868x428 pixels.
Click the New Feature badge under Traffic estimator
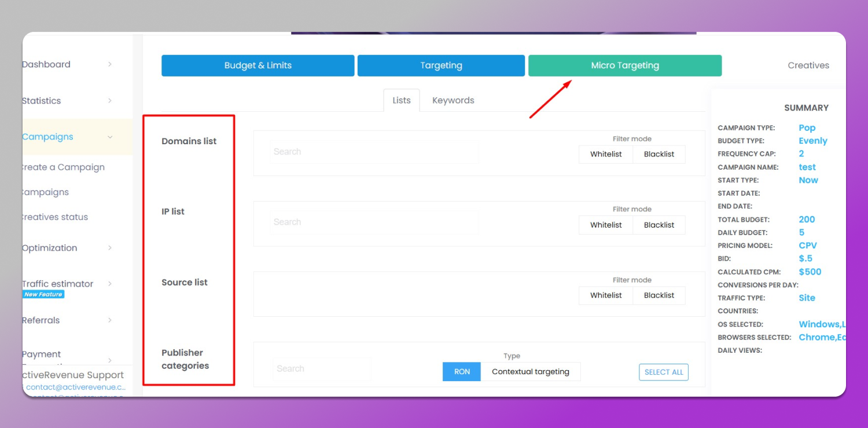click(43, 294)
